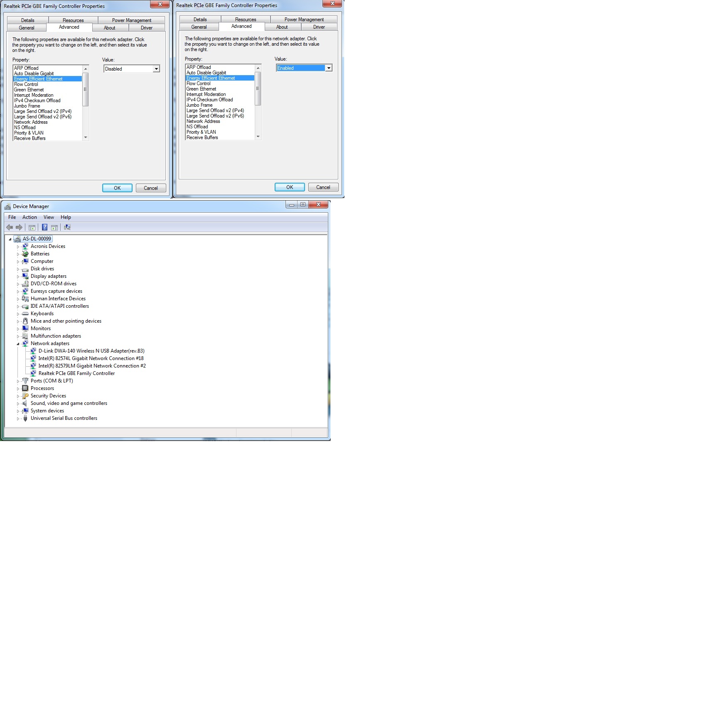Select Flow Control in Enabled-value dialog list

click(x=220, y=83)
